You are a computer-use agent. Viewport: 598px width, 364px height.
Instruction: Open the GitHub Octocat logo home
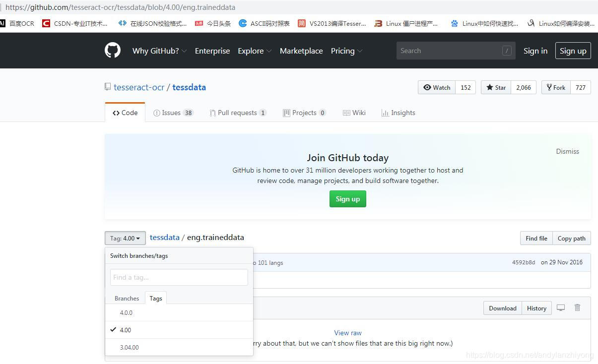(113, 51)
